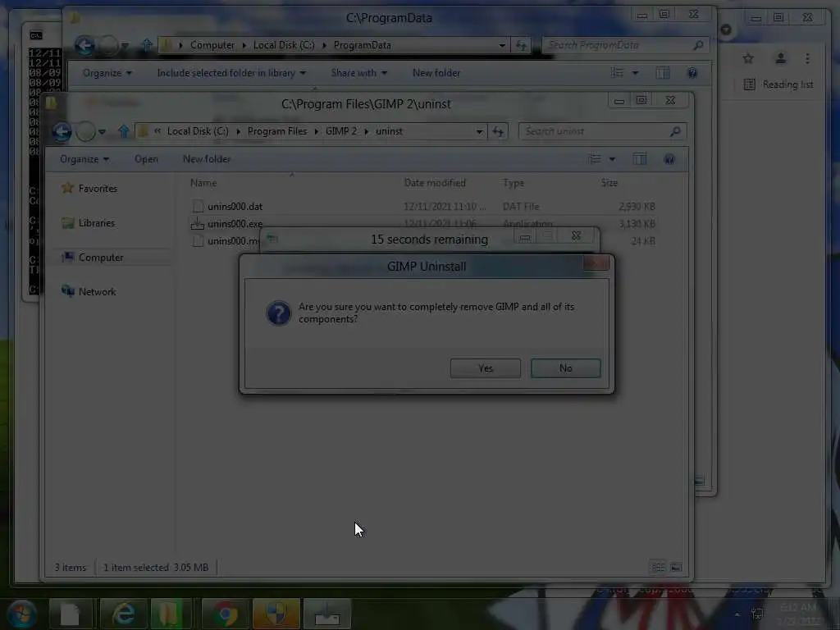
Task: Open the Organize menu in uninst window
Action: point(84,159)
